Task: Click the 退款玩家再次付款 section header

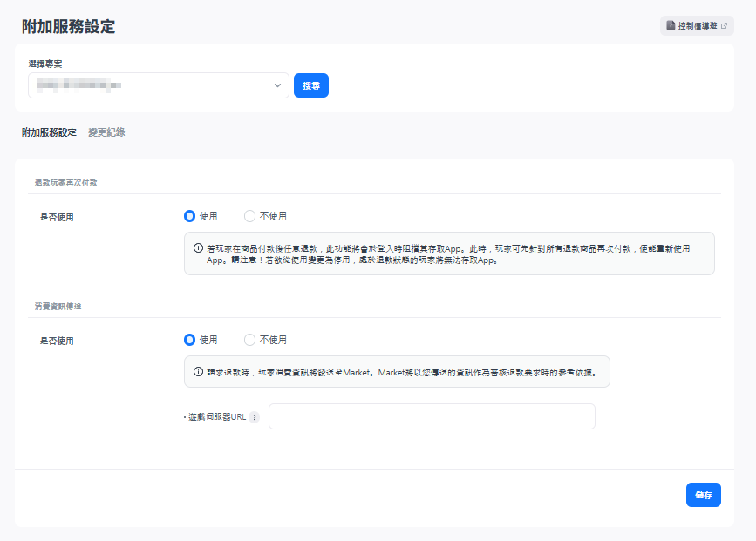Action: [65, 182]
